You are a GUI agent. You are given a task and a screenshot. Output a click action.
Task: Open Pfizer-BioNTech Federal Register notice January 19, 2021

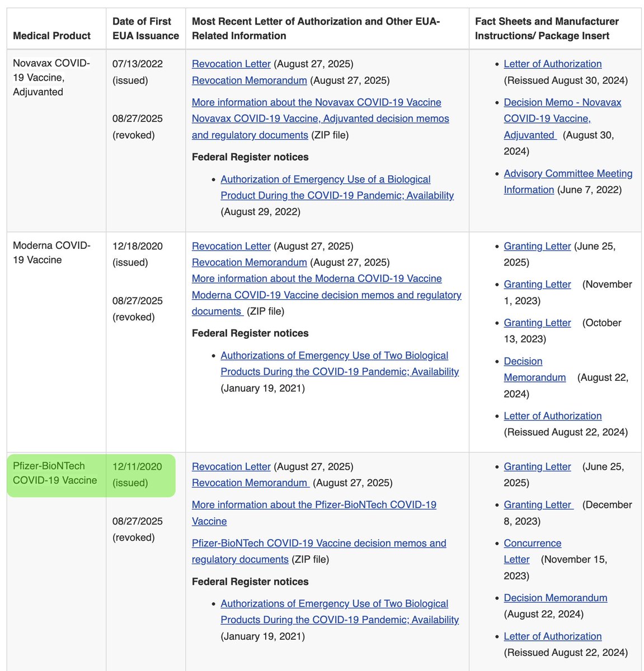point(340,612)
